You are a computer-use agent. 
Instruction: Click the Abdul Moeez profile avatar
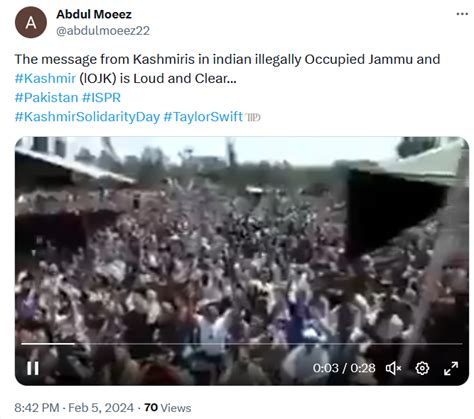(x=31, y=22)
